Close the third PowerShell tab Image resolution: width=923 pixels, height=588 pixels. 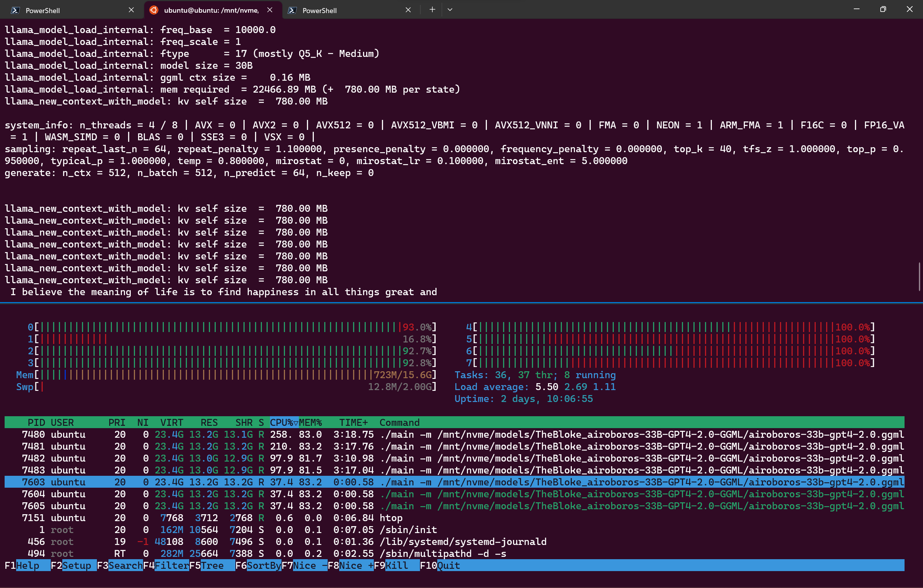click(x=408, y=10)
